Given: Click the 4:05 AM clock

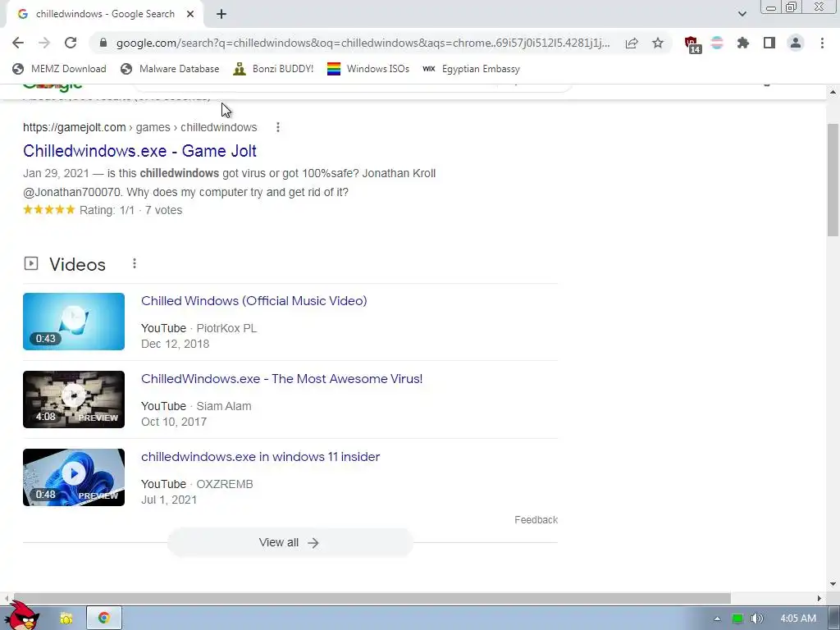Looking at the screenshot, I should pyautogui.click(x=798, y=619).
